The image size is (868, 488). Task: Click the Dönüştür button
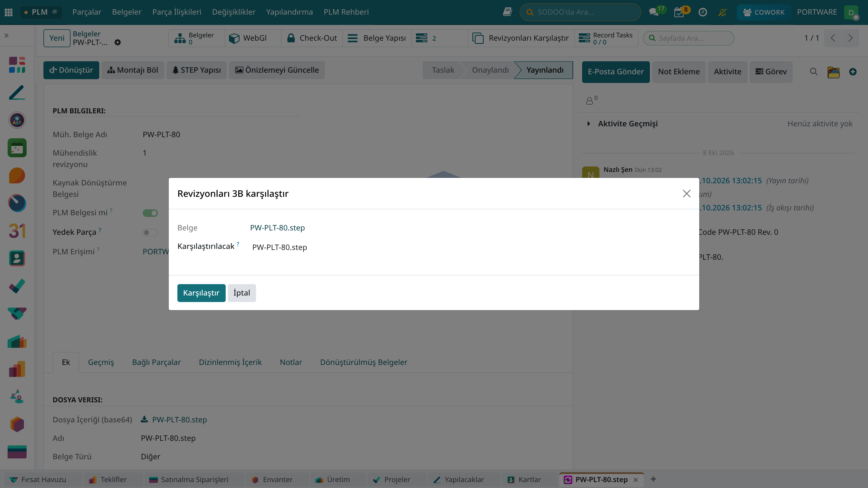71,70
